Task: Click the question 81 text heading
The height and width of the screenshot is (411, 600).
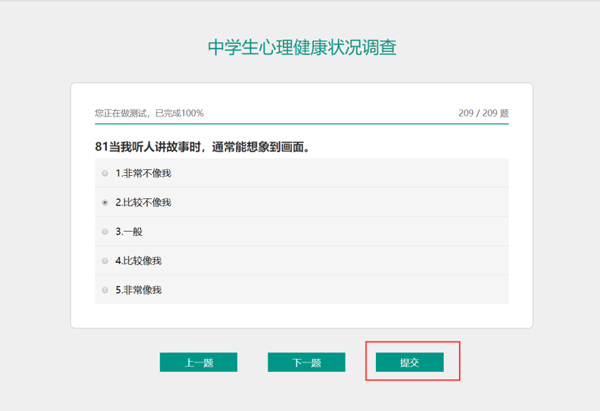Action: pos(201,147)
